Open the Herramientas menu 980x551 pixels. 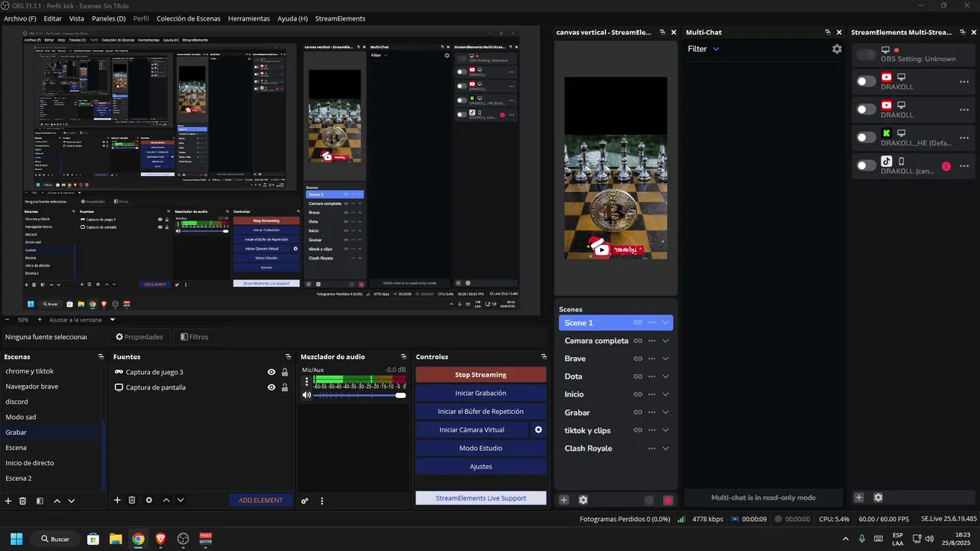coord(249,18)
